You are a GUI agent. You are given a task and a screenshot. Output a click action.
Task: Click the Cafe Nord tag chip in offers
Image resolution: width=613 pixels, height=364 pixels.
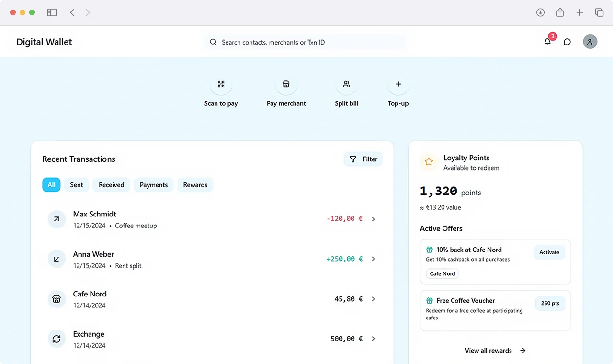click(443, 273)
